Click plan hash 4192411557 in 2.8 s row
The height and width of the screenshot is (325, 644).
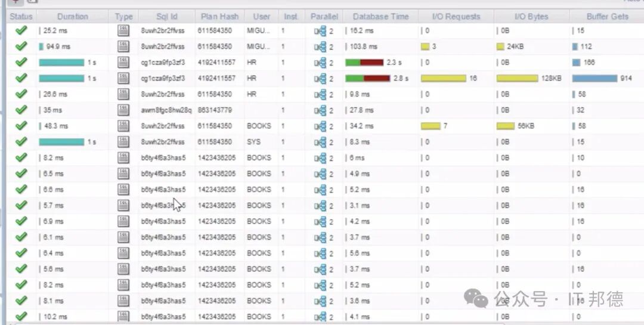[216, 78]
